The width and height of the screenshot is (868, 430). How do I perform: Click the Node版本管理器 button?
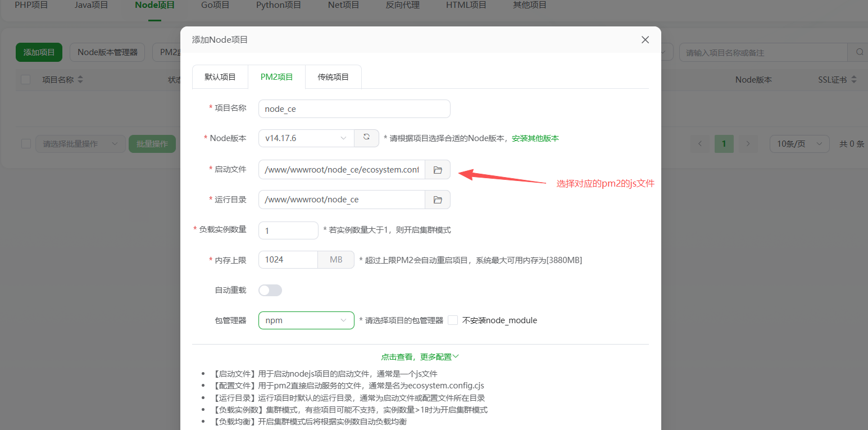click(107, 52)
